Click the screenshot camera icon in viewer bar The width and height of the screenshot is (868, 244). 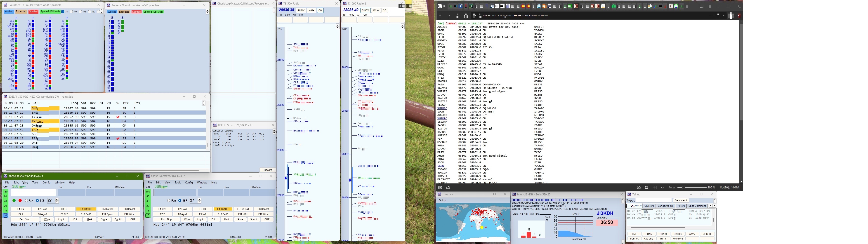pyautogui.click(x=639, y=187)
